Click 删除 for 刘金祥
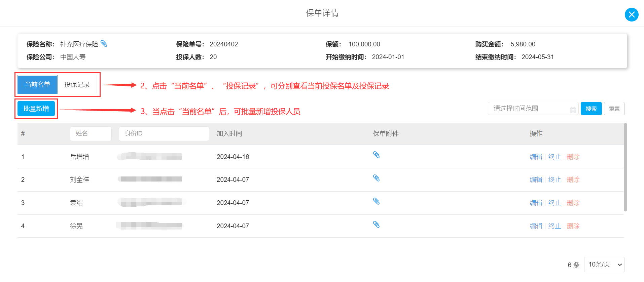 (573, 179)
